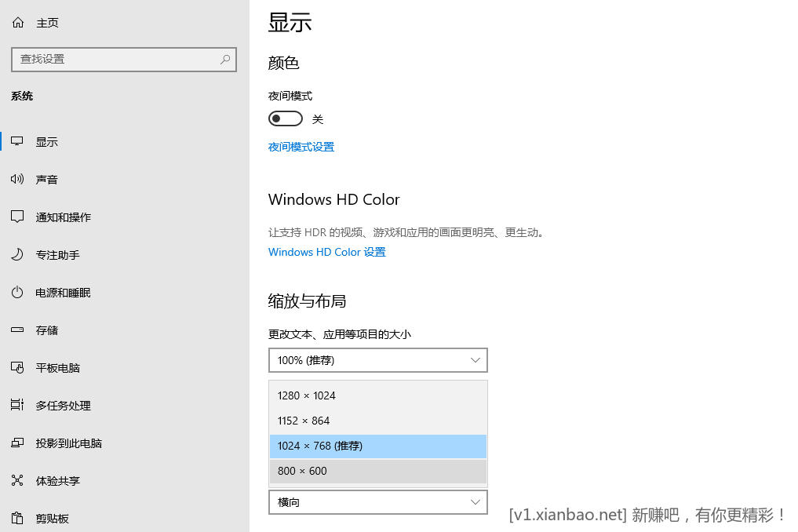Click the Shared experiences icon

17,480
